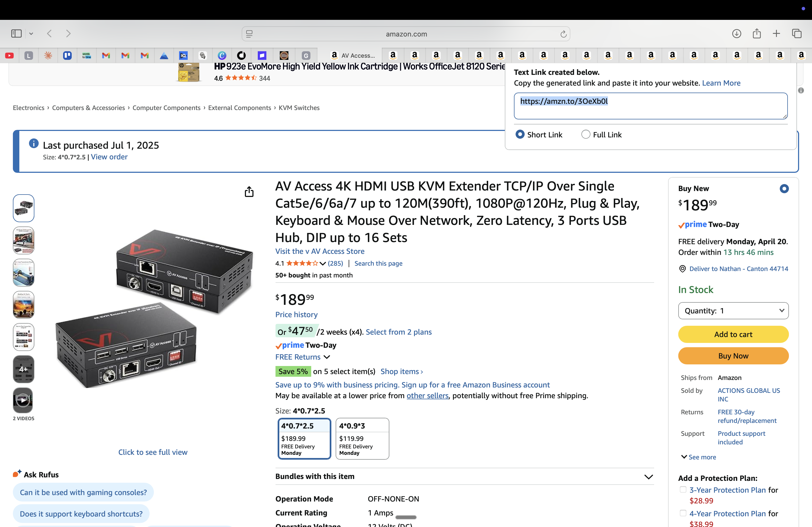Screen dimensions: 812x527
Task: Check the 4-Year Protection Plan box
Action: tap(683, 513)
